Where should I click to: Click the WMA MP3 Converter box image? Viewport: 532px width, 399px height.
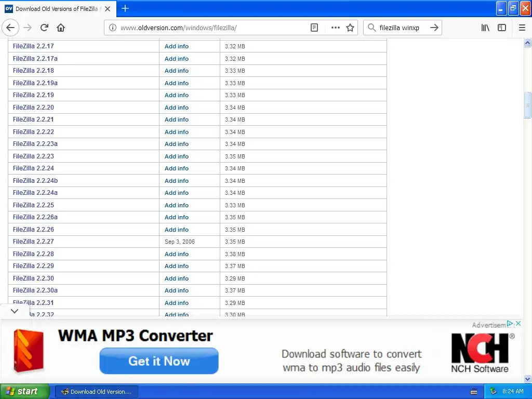point(29,351)
